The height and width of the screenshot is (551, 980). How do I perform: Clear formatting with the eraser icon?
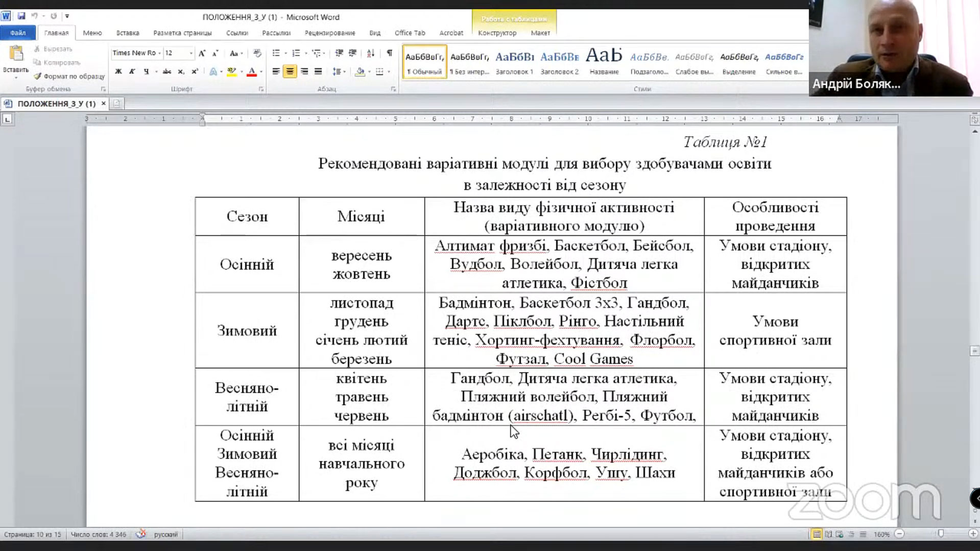[257, 53]
